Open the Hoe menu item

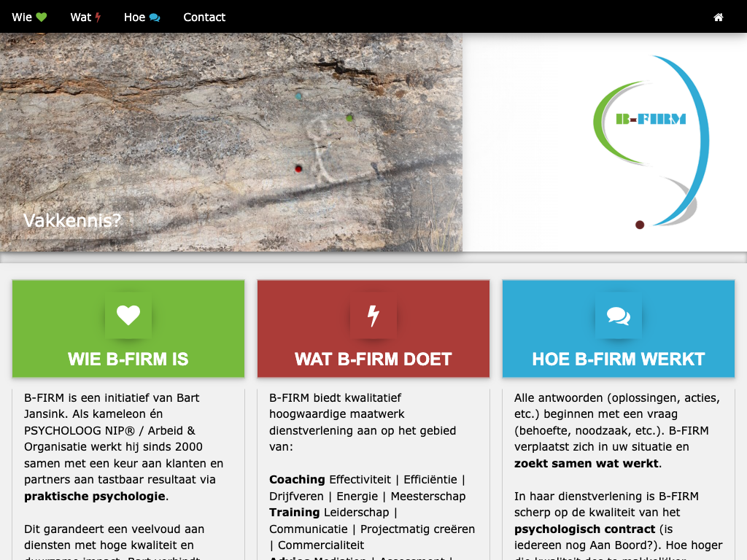pos(142,17)
